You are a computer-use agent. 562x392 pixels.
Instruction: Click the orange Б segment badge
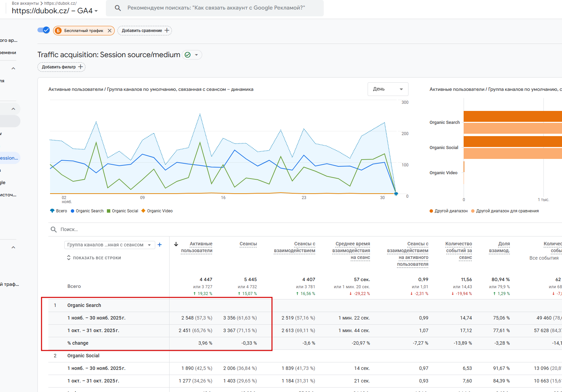click(x=58, y=31)
